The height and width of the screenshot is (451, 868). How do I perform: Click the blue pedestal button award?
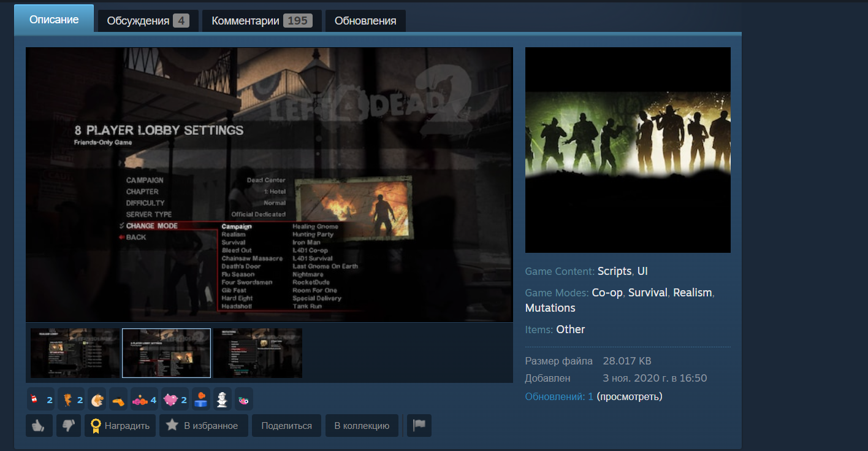tap(201, 401)
